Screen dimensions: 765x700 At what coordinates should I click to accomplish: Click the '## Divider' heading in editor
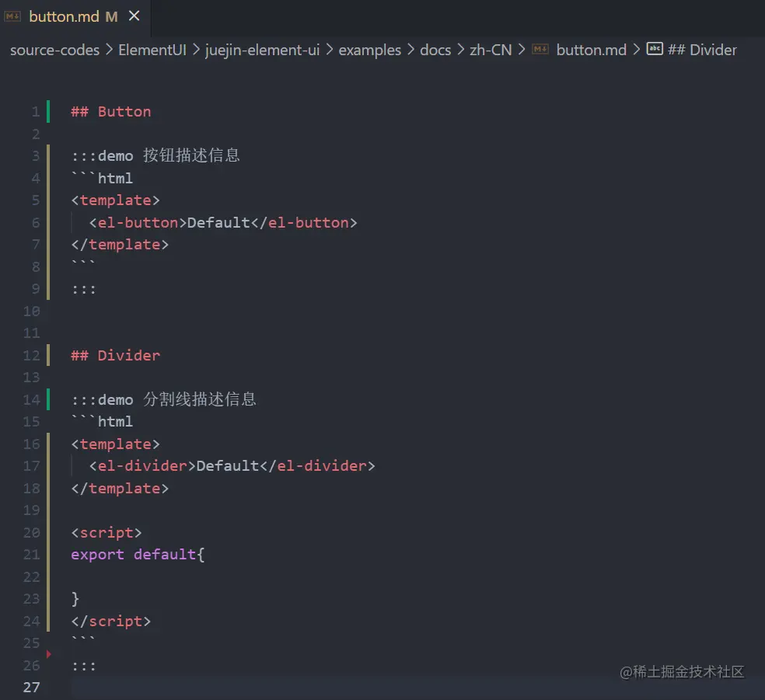coord(115,355)
